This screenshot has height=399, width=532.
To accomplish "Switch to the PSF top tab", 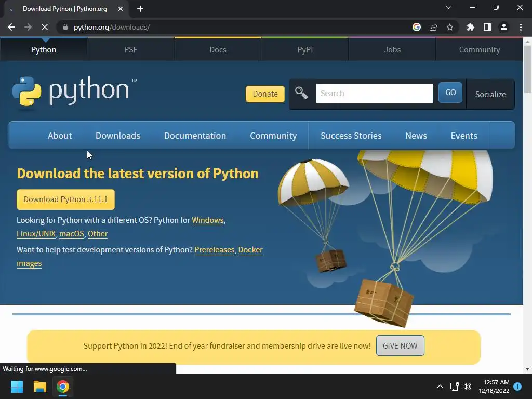I will click(130, 49).
